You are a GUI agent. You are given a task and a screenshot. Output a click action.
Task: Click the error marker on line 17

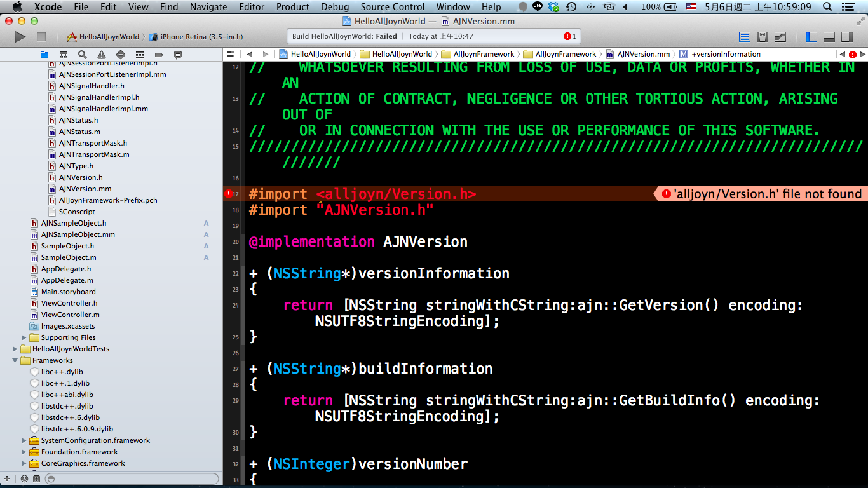tap(229, 194)
